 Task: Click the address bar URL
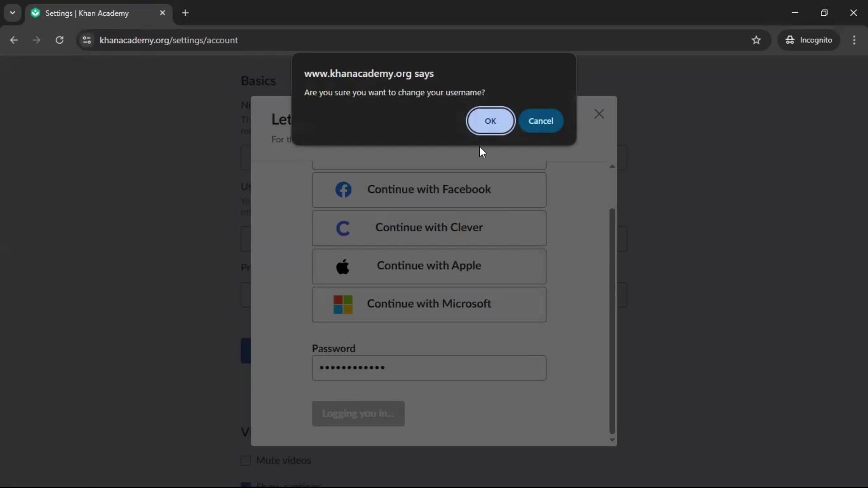click(x=169, y=40)
